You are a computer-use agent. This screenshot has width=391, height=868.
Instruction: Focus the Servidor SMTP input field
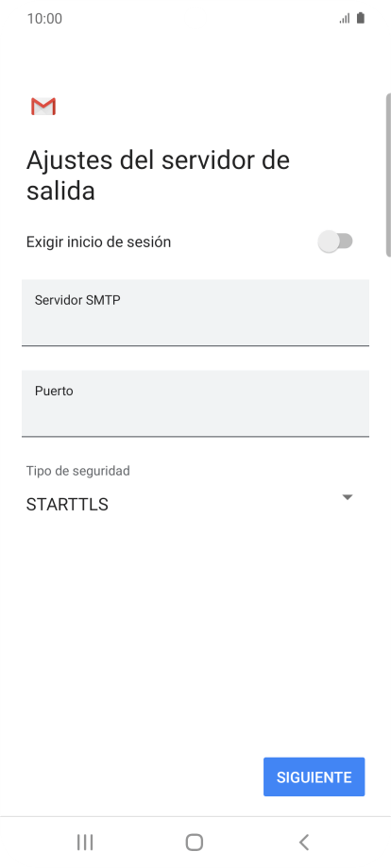coord(195,313)
